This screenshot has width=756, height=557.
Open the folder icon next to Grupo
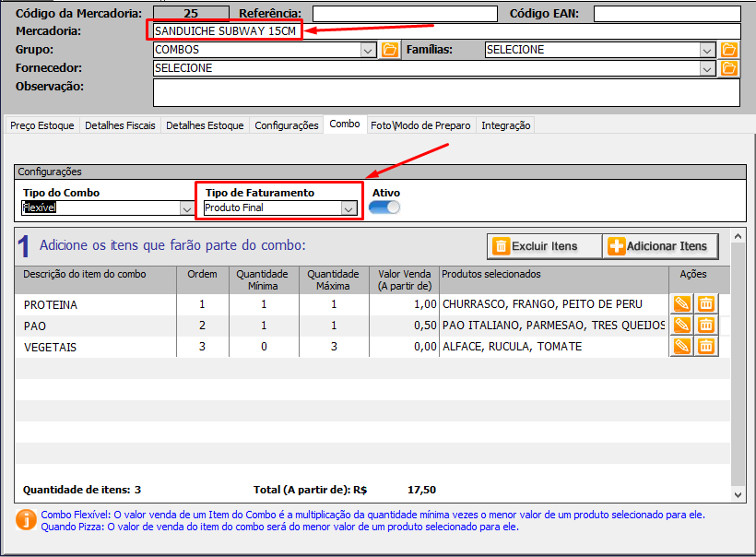click(389, 50)
